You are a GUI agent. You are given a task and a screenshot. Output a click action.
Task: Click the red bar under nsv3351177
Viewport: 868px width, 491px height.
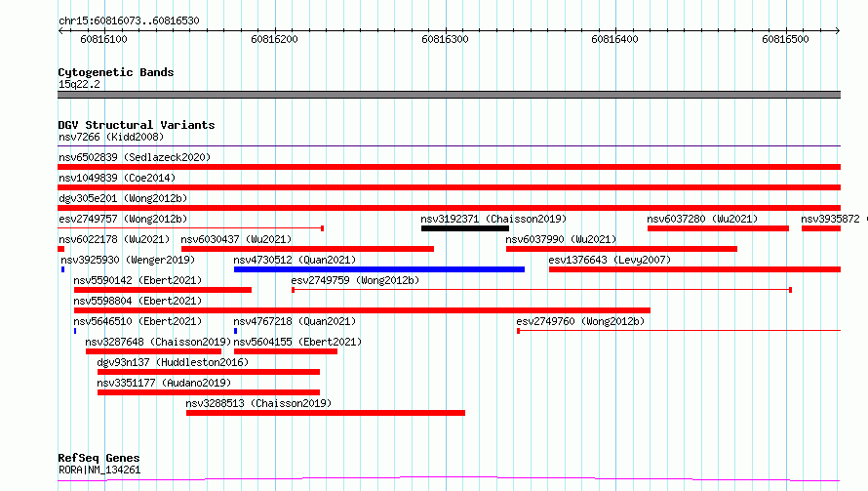click(x=209, y=392)
